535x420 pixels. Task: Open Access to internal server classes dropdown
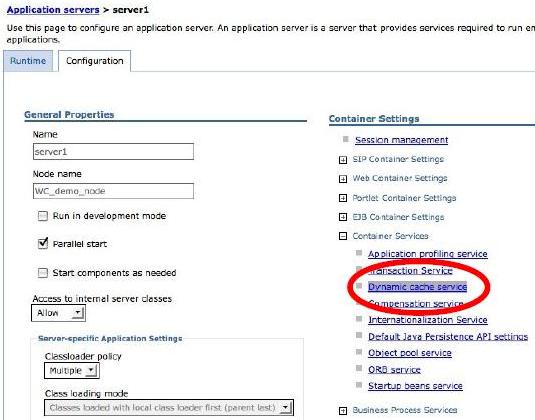pos(58,313)
